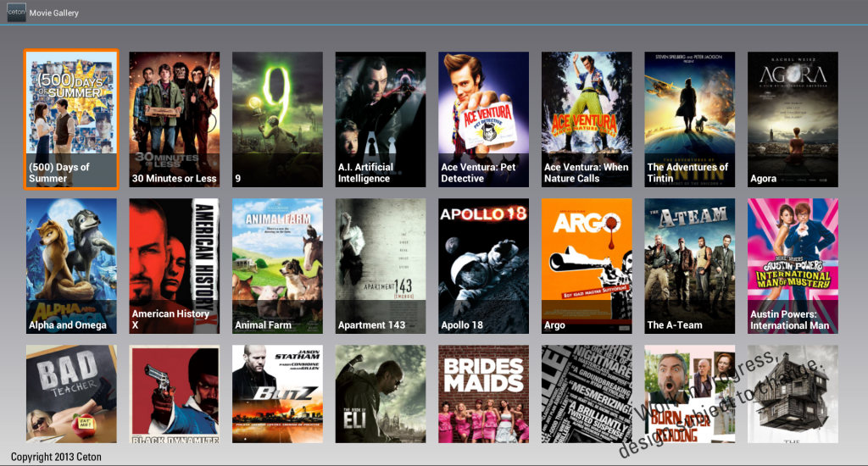
Task: Select The A-Team poster
Action: (690, 266)
